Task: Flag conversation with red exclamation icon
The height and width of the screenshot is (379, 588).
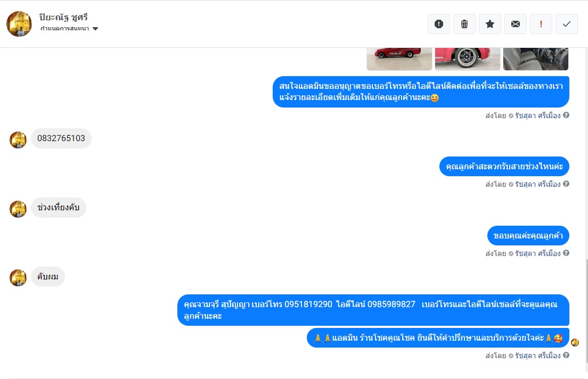Action: [541, 24]
